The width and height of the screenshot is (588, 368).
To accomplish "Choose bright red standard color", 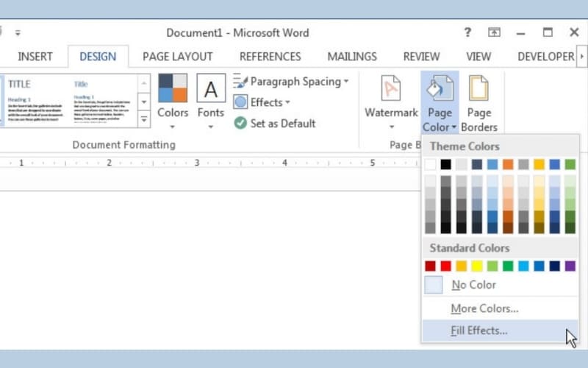I will click(x=446, y=266).
